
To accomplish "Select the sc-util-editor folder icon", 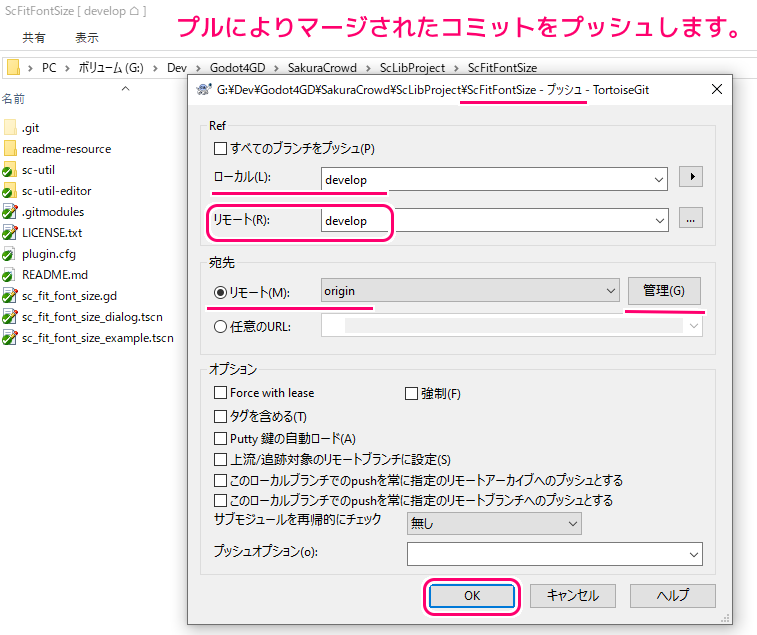I will 9,191.
